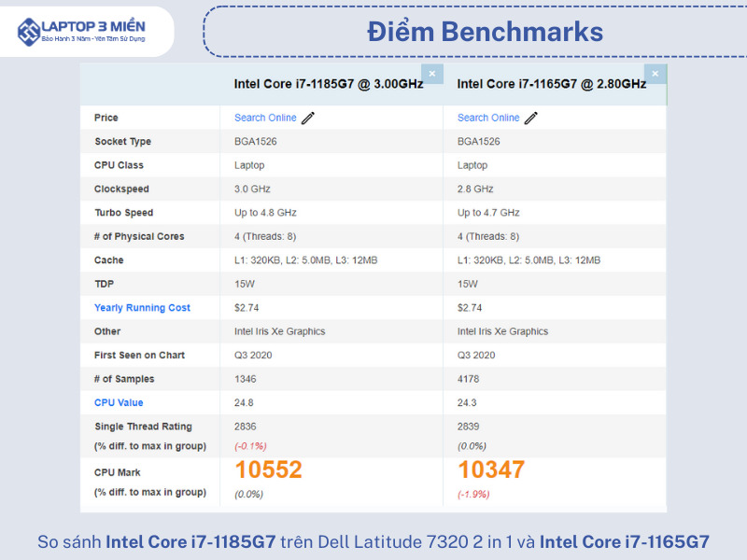Click the Intel Core i7-1165G7 @ 2.80GHz header
This screenshot has height=560, width=747.
[551, 84]
